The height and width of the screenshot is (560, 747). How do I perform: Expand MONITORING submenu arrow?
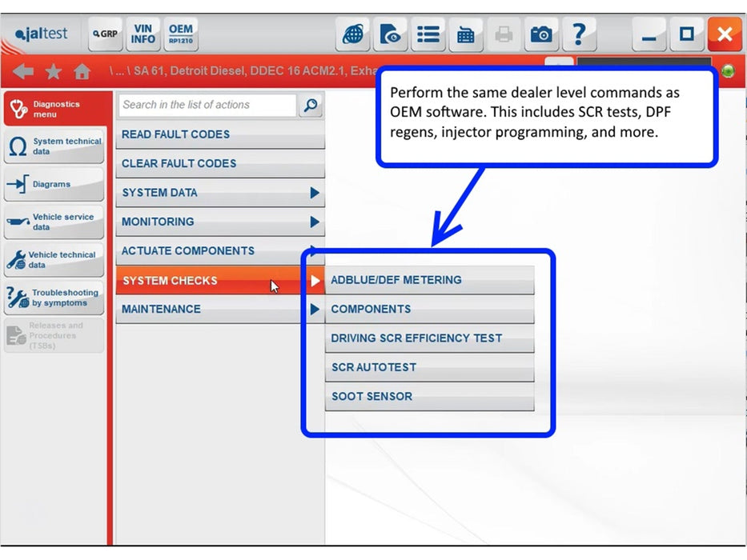315,222
